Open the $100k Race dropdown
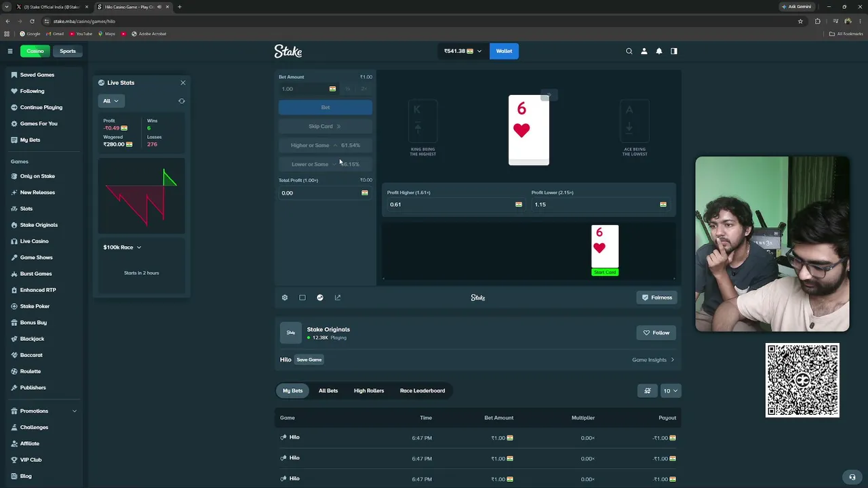This screenshot has height=488, width=868. click(x=122, y=247)
